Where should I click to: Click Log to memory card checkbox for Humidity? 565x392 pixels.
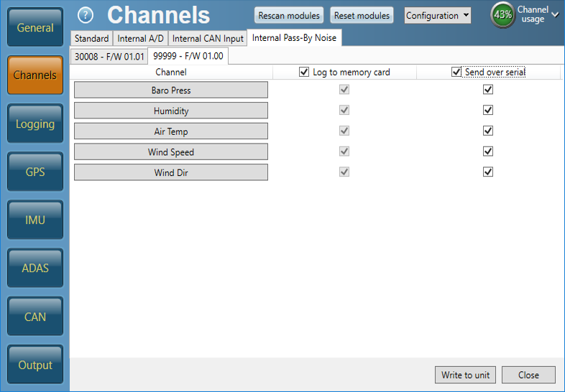(x=344, y=110)
